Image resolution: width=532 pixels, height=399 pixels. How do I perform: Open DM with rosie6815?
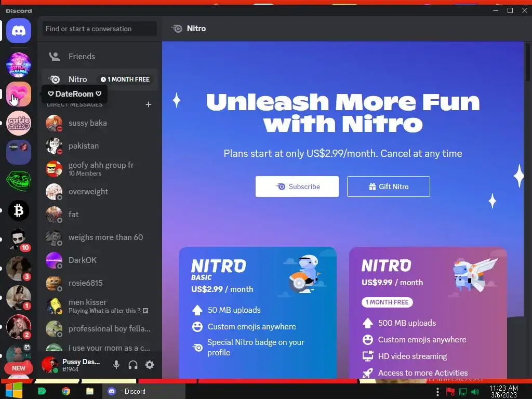100,283
